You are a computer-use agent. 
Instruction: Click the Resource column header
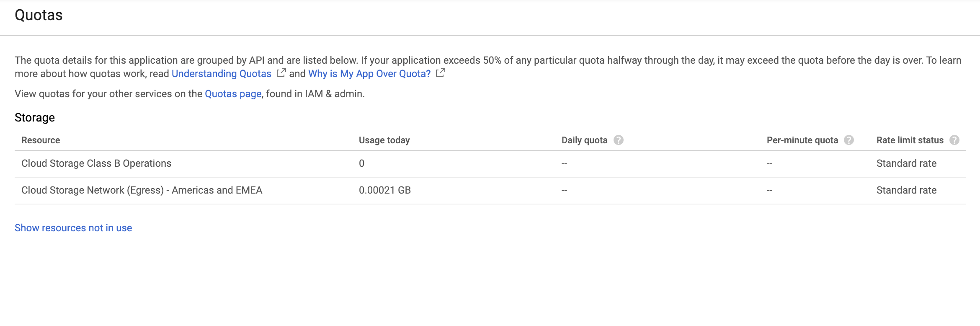[x=41, y=140]
